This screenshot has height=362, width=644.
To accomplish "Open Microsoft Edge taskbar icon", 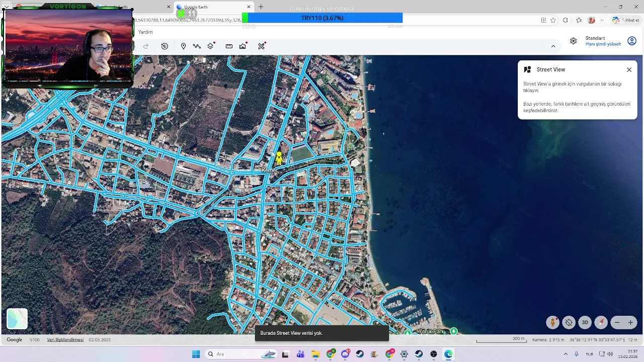I will [448, 354].
